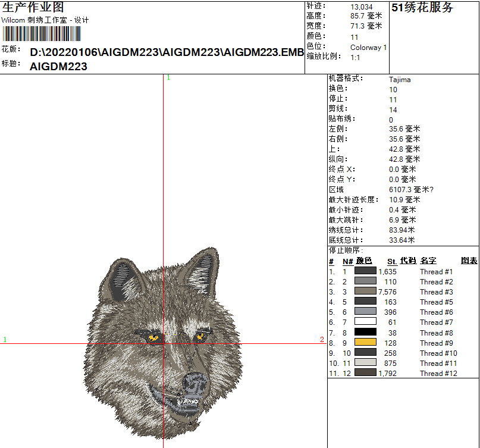Click the 名字 column header
480x448 pixels.
428,261
